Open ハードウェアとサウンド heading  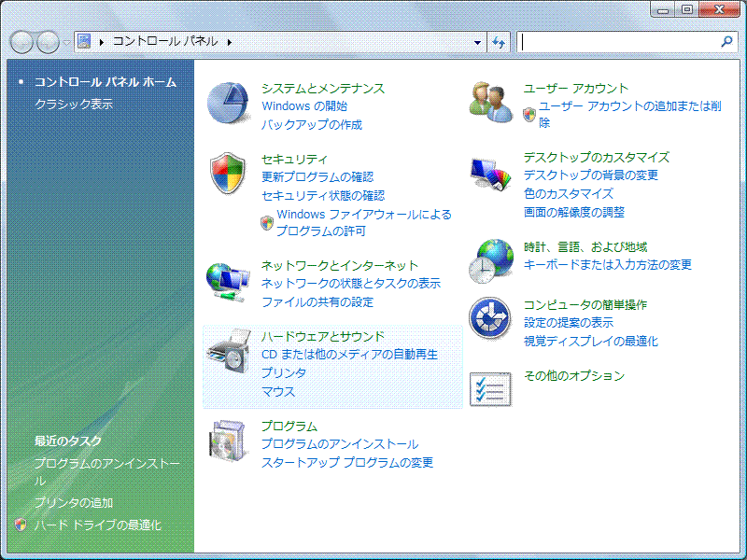coord(323,336)
